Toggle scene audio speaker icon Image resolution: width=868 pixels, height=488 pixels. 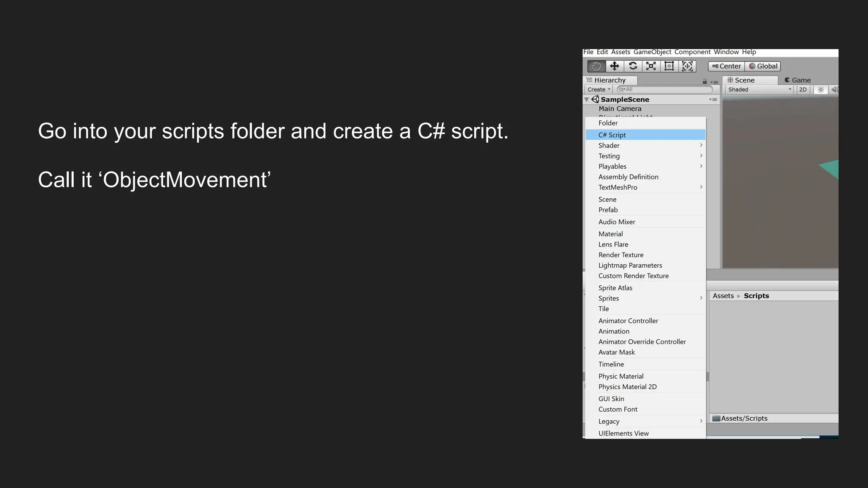point(834,89)
